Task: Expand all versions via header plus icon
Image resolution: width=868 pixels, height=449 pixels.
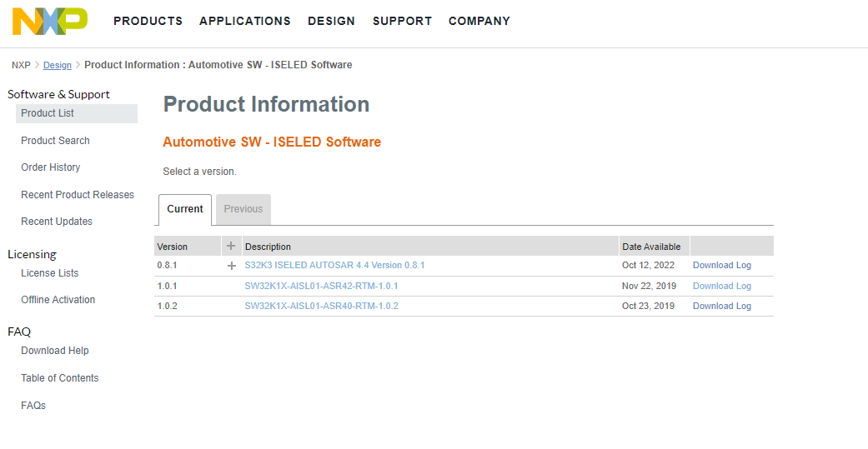Action: tap(231, 247)
